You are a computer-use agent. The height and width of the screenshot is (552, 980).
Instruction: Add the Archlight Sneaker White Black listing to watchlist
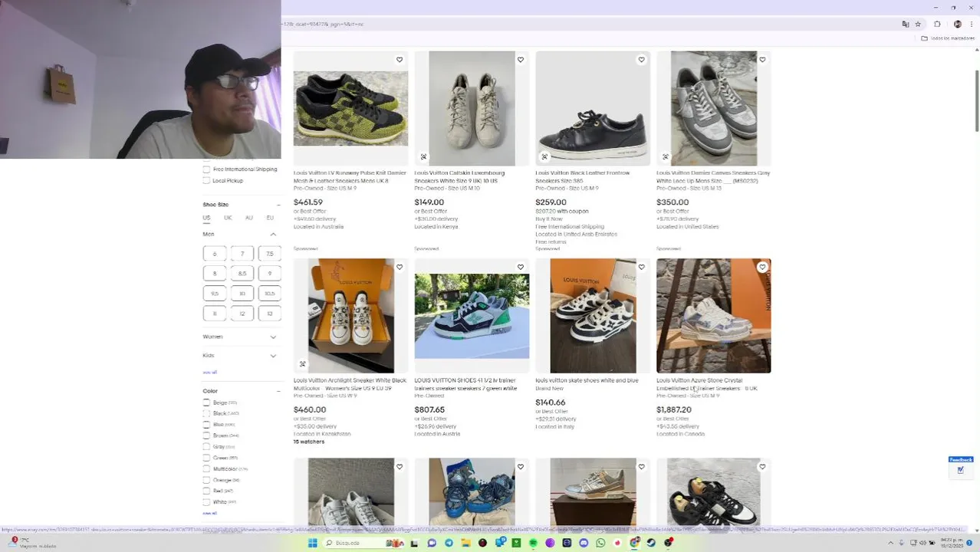click(x=400, y=267)
